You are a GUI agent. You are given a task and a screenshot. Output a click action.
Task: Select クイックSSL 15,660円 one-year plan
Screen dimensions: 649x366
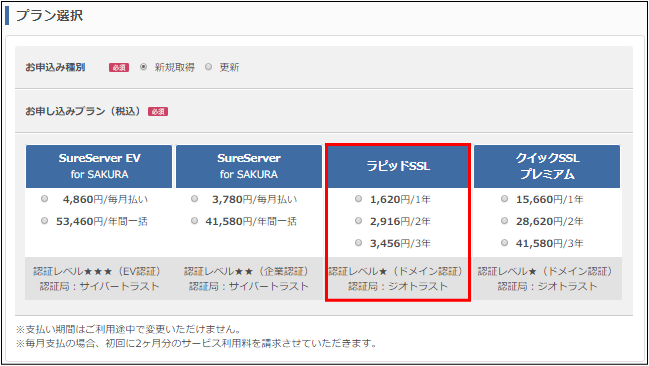[504, 199]
